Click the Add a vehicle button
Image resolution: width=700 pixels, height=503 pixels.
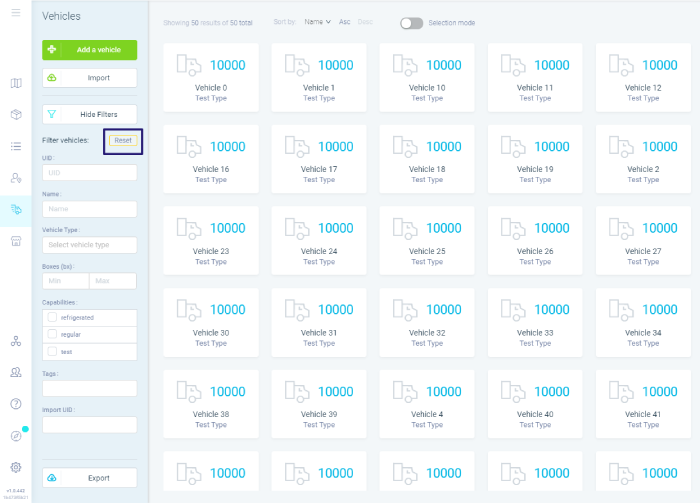point(89,50)
